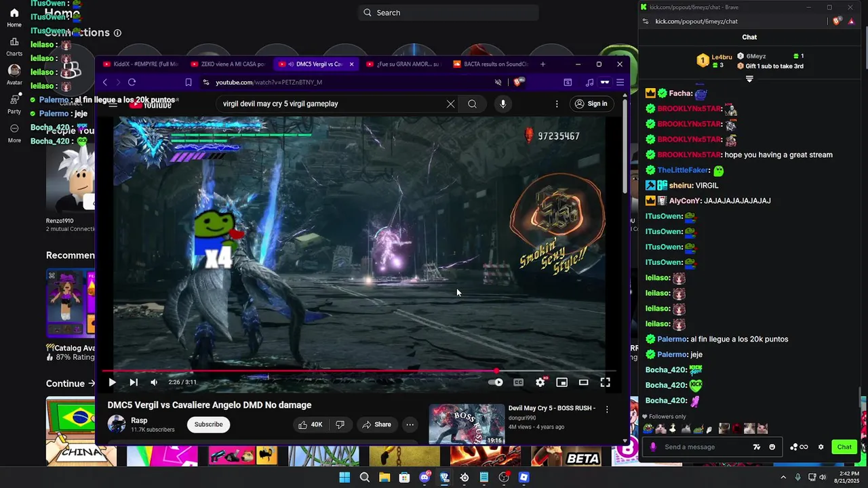Open the browser hamburger menu
The height and width of the screenshot is (488, 868).
coord(620,82)
